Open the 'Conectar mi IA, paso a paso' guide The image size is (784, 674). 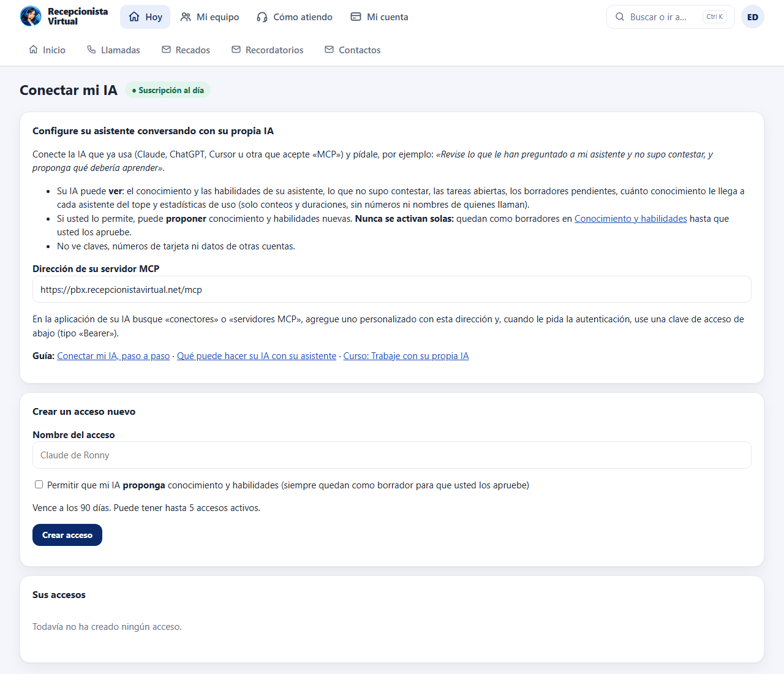point(113,356)
